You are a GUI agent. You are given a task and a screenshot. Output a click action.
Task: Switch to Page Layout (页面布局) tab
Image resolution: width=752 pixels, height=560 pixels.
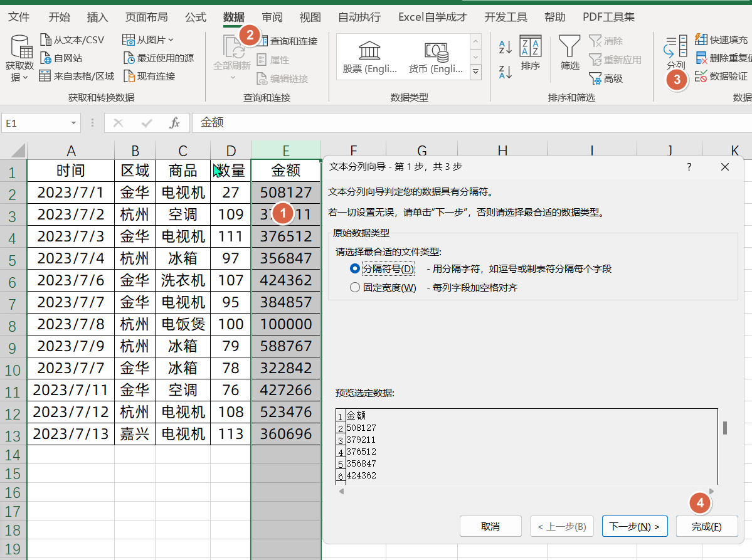click(x=147, y=18)
